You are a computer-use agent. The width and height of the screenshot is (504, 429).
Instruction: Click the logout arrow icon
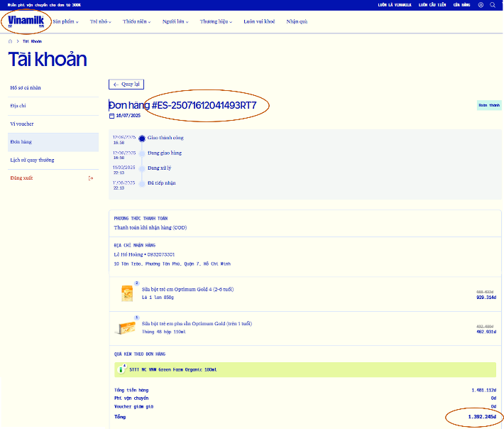point(91,178)
